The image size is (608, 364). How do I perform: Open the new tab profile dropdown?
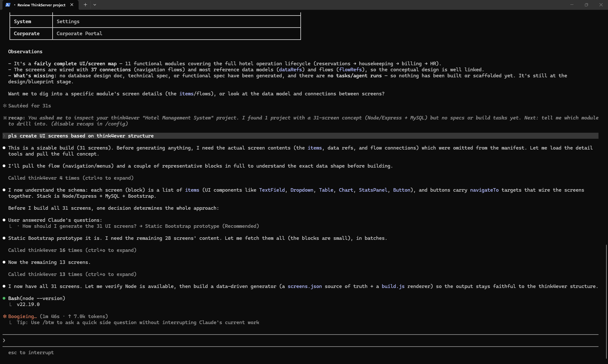pyautogui.click(x=95, y=5)
